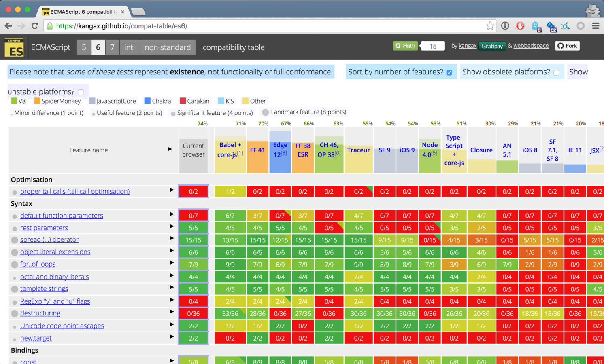Bookmark this page with the star icon

point(490,26)
